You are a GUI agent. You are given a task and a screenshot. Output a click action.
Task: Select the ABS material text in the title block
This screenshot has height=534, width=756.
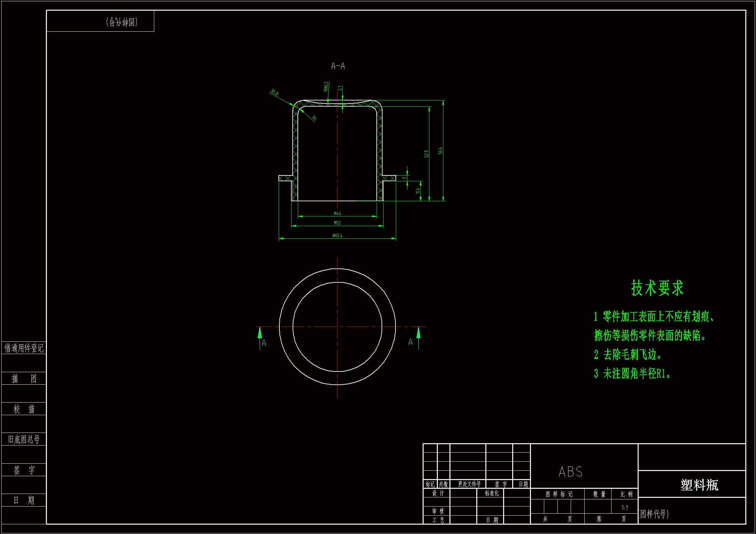570,472
